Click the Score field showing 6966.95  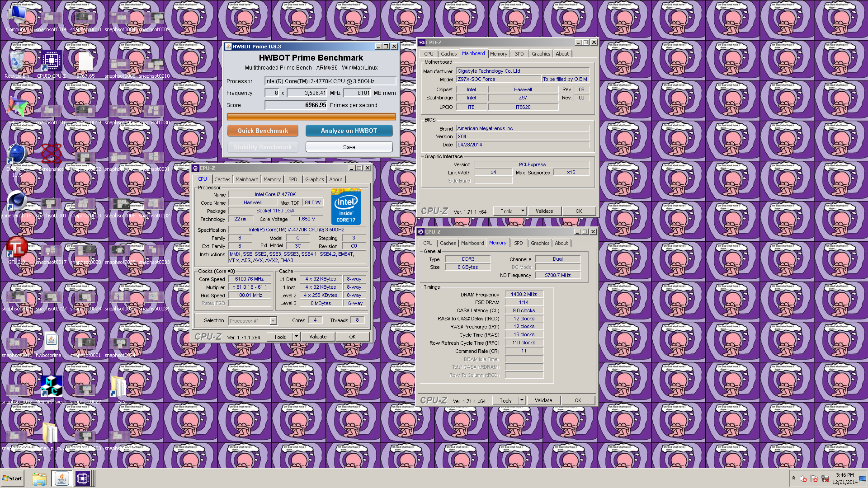click(x=296, y=105)
